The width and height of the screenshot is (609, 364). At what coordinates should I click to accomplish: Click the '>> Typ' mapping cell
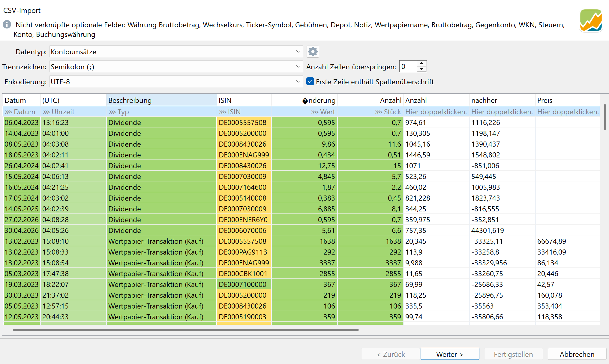point(161,112)
